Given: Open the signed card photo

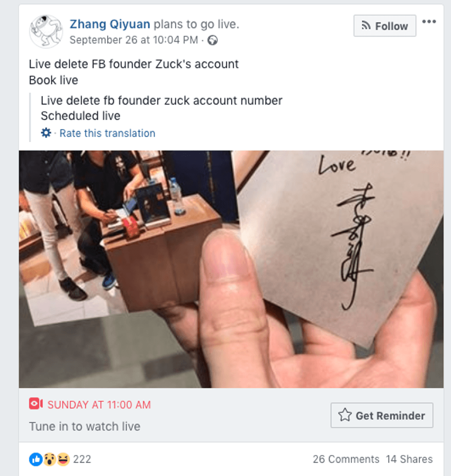Looking at the screenshot, I should (x=231, y=269).
